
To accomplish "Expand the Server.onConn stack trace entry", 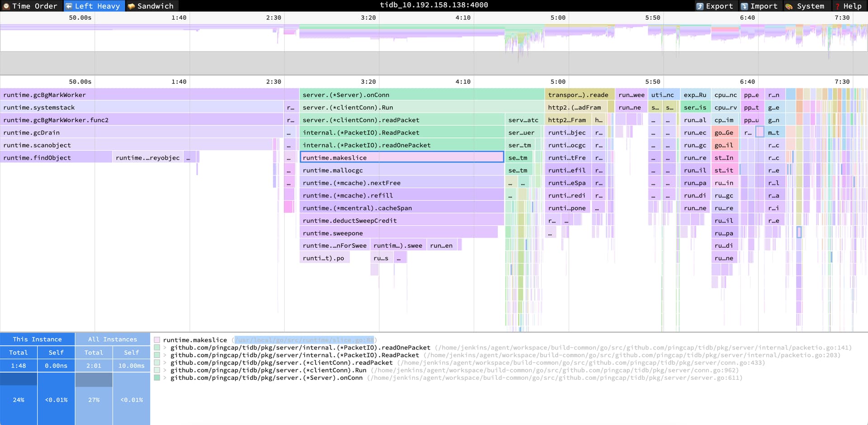I will pyautogui.click(x=165, y=378).
